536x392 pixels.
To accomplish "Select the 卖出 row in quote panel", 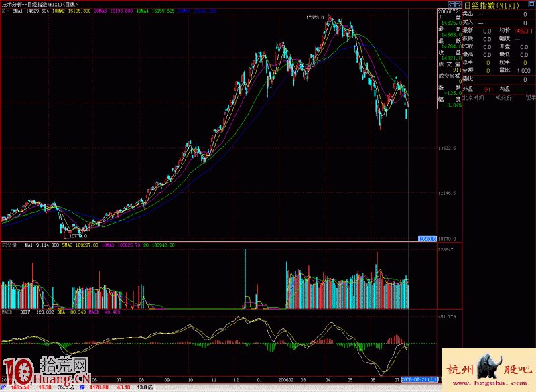I will pos(498,14).
